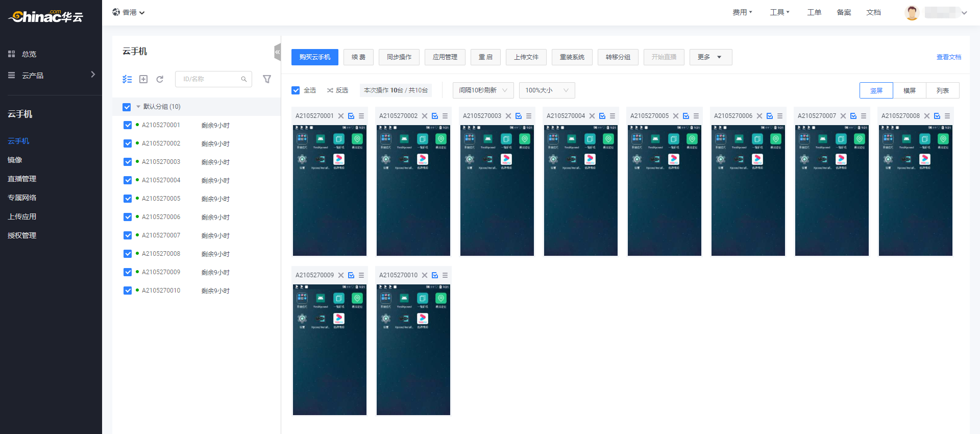980x434 pixels.
Task: Click the 反选 invert selection shuffle icon
Action: click(330, 90)
